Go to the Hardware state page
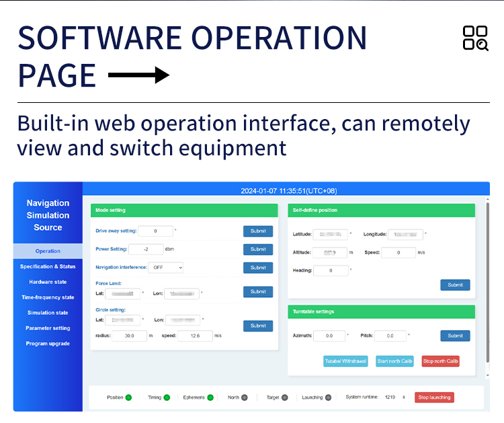The height and width of the screenshot is (423, 504). tap(48, 282)
